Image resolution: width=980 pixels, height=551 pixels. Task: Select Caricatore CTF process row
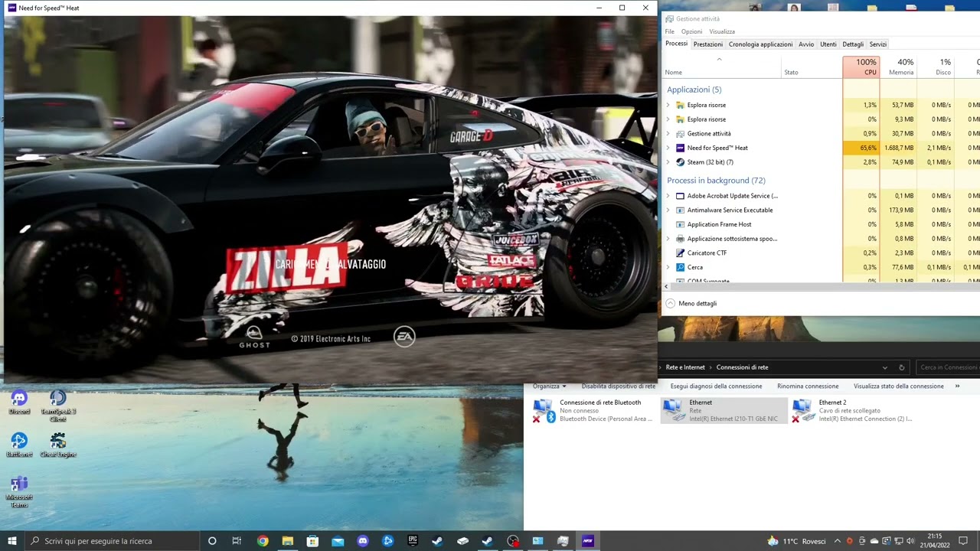tap(821, 253)
